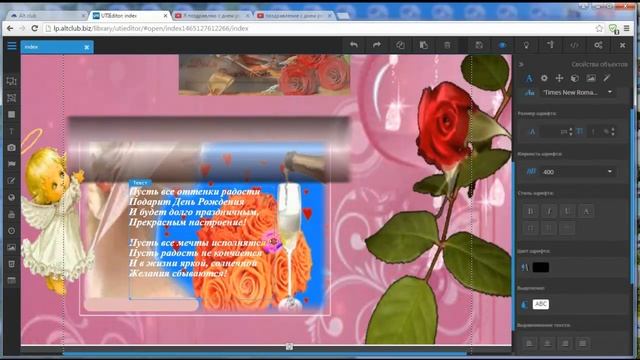The width and height of the screenshot is (640, 360).
Task: Open the position tab with the move arrows icon
Action: point(560,78)
